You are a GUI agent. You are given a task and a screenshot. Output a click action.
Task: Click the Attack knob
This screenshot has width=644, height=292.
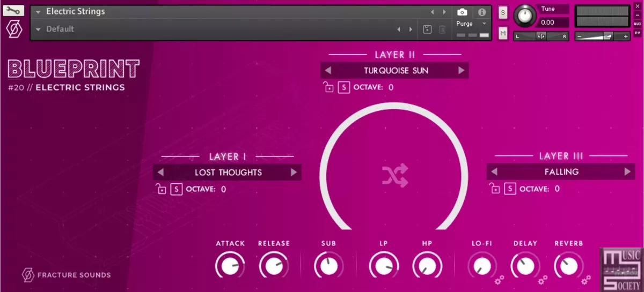(x=230, y=266)
